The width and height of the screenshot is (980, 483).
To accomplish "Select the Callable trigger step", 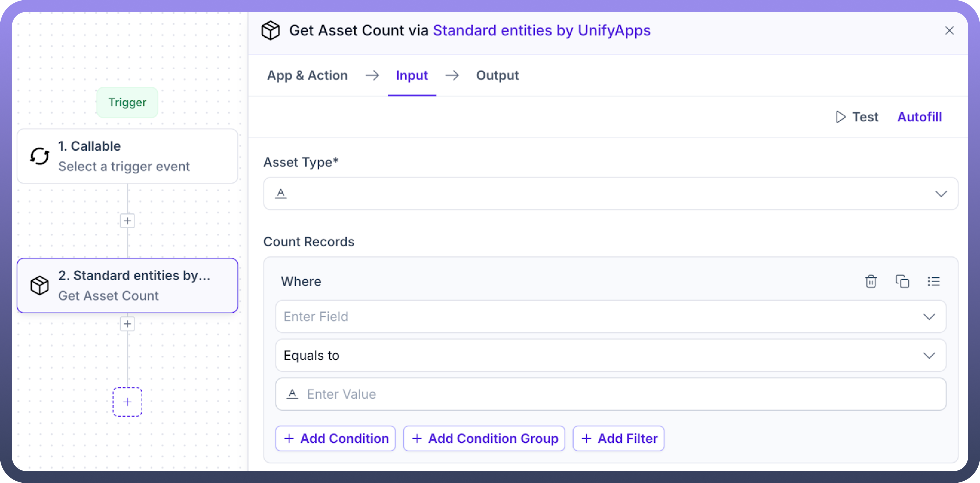I will click(128, 156).
